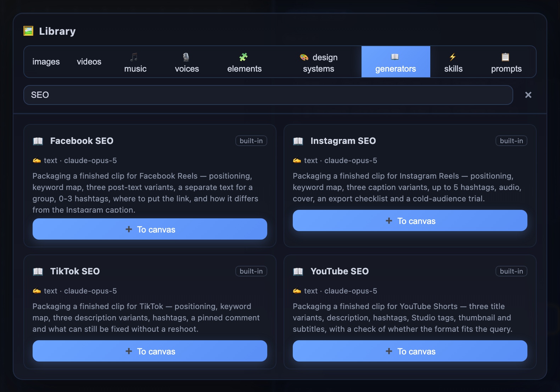Open the images tab
560x392 pixels.
pyautogui.click(x=46, y=62)
